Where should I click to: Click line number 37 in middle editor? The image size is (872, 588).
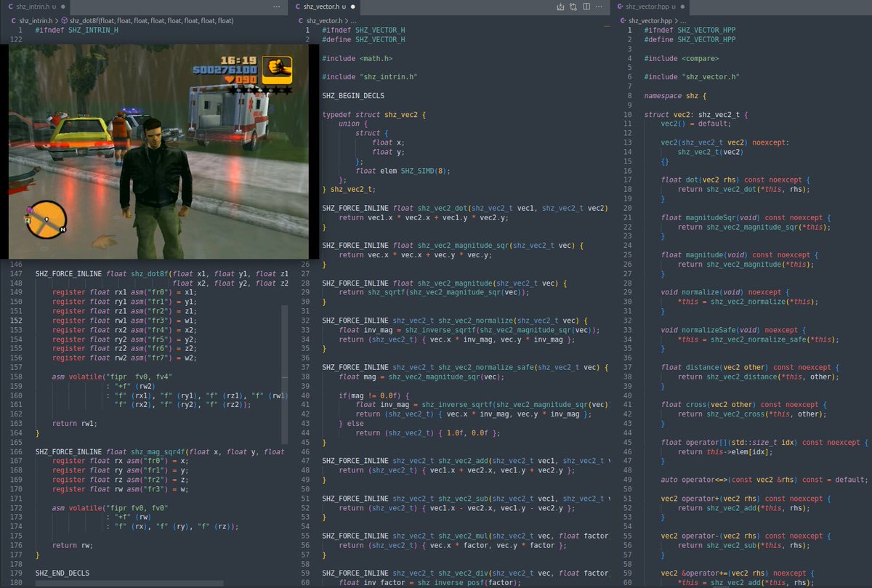click(x=306, y=367)
